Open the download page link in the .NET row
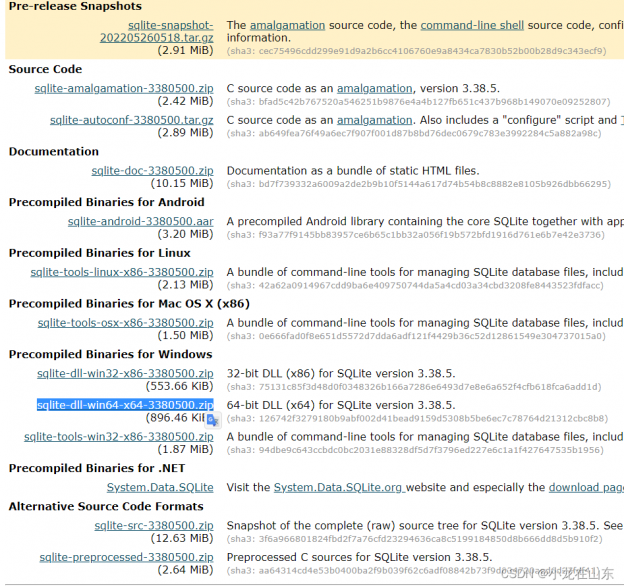The height and width of the screenshot is (586, 624). point(586,488)
